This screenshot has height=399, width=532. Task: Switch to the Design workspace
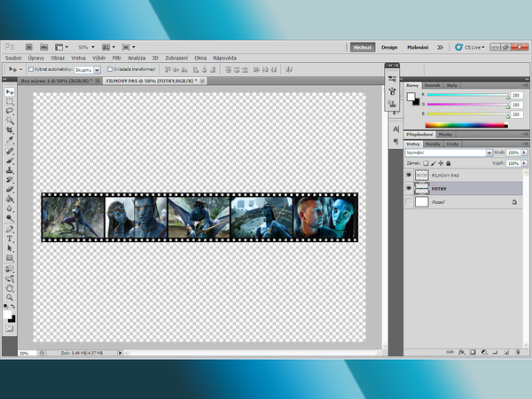(x=389, y=47)
